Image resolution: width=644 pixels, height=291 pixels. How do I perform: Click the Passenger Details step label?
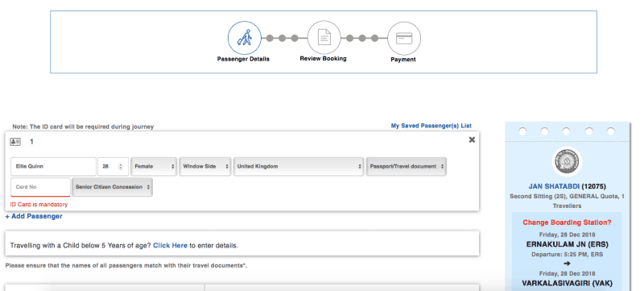243,59
